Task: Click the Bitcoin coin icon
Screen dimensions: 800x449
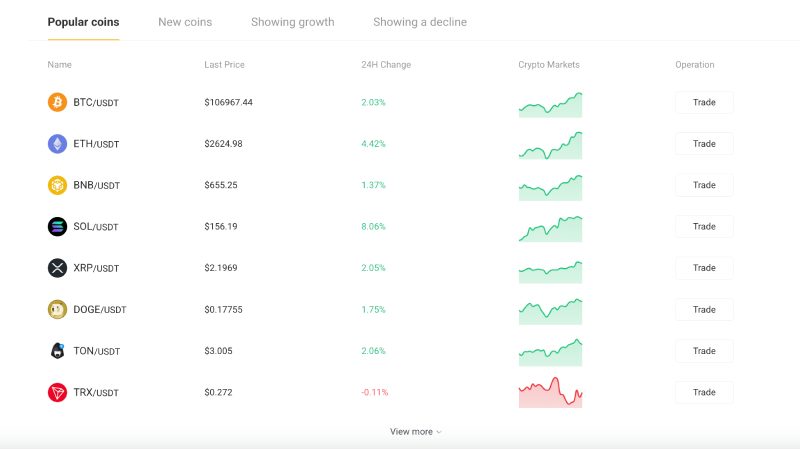Action: [57, 102]
